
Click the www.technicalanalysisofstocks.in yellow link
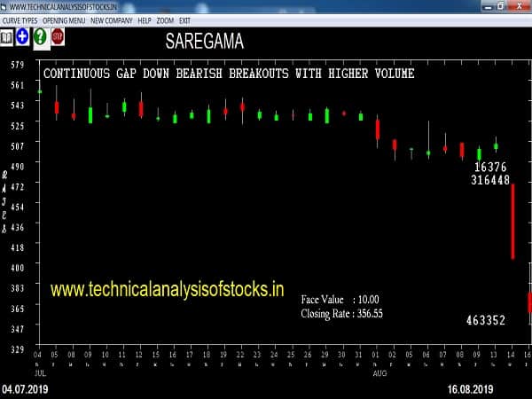167,289
